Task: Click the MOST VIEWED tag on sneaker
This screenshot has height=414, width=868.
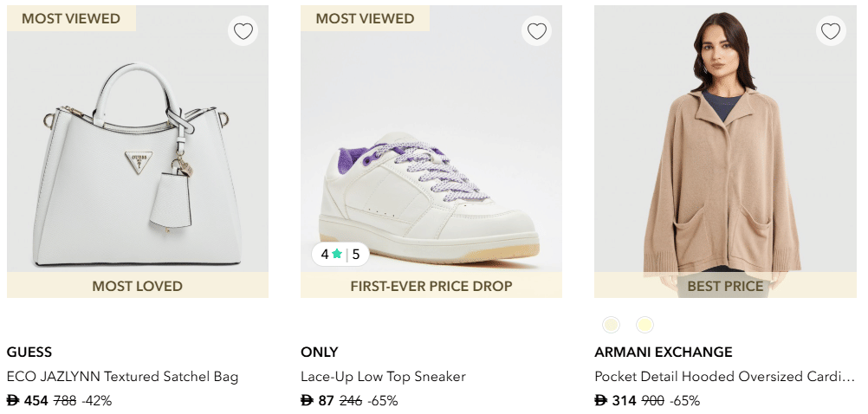Action: click(365, 18)
